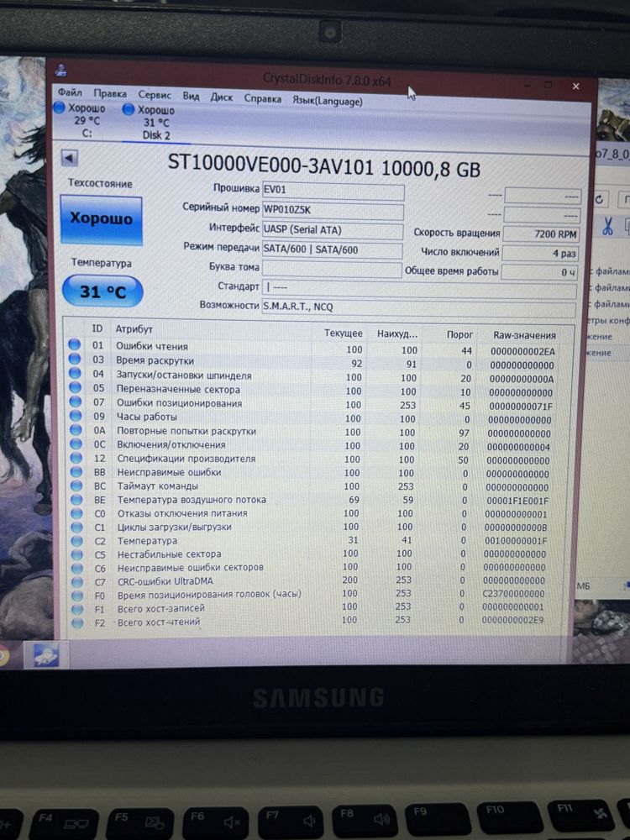Open the Вид menu
The image size is (630, 840).
tap(191, 97)
